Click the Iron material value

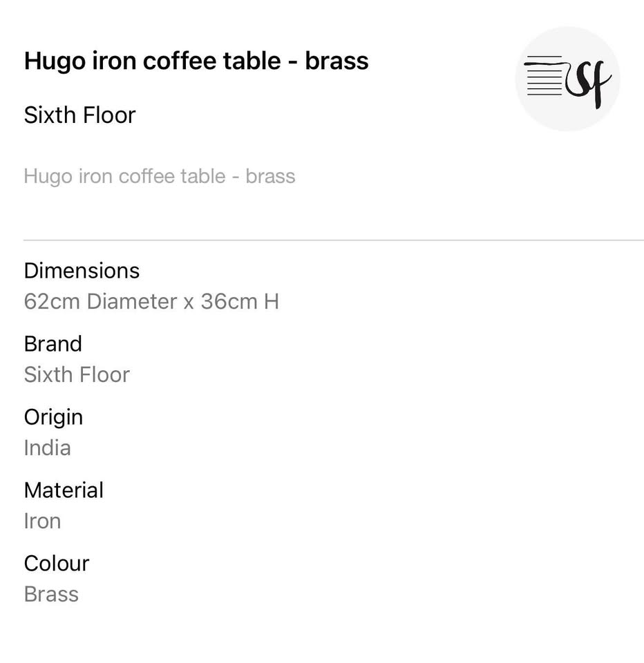click(42, 521)
